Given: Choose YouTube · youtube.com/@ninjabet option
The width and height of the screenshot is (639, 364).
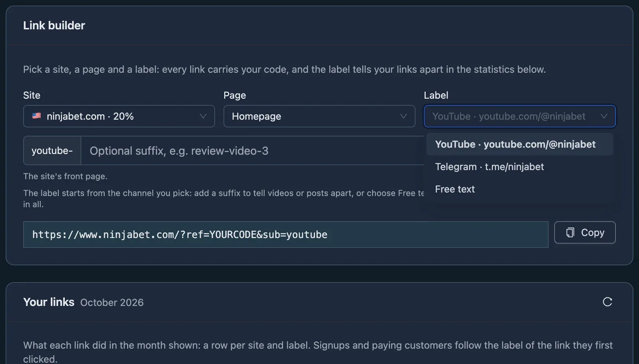Looking at the screenshot, I should [520, 144].
